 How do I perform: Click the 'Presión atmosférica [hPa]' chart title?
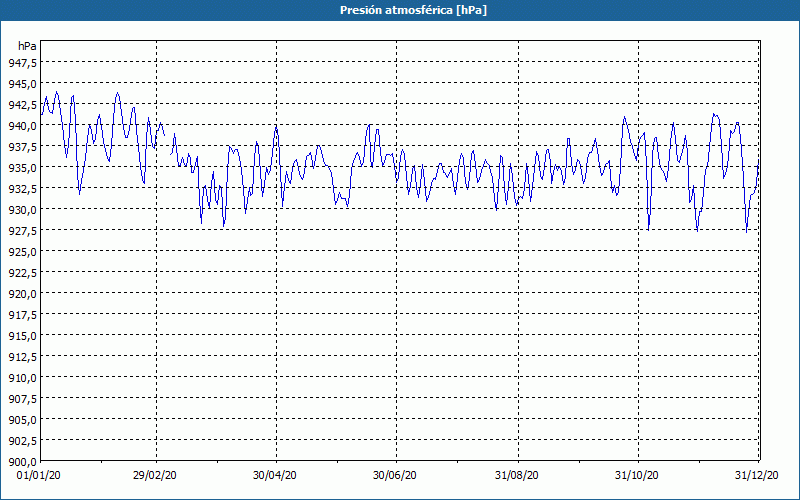point(413,10)
